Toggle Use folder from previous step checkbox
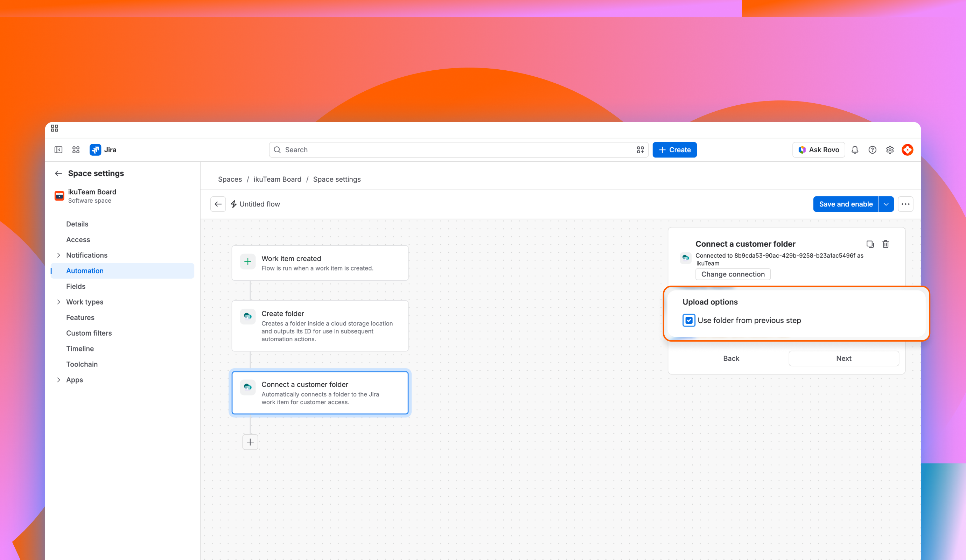 [x=689, y=321]
